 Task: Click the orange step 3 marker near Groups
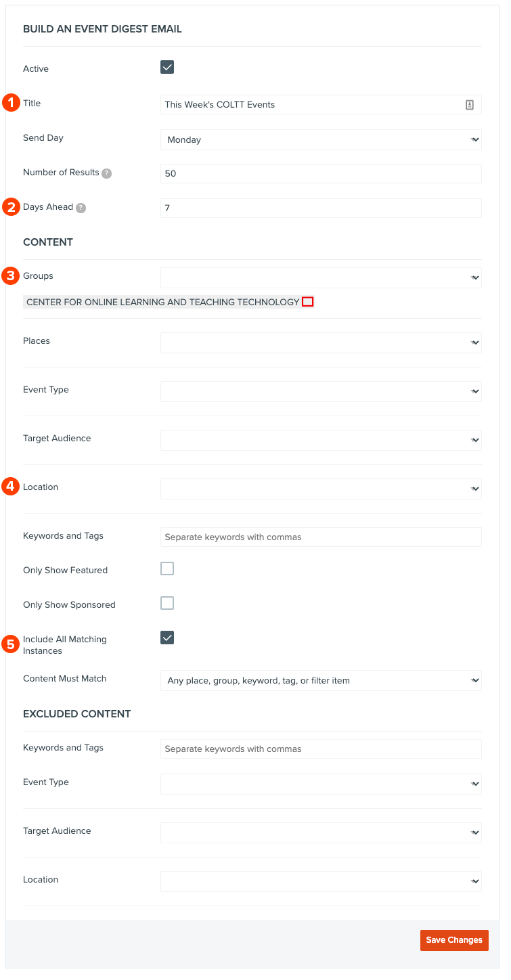[x=10, y=275]
